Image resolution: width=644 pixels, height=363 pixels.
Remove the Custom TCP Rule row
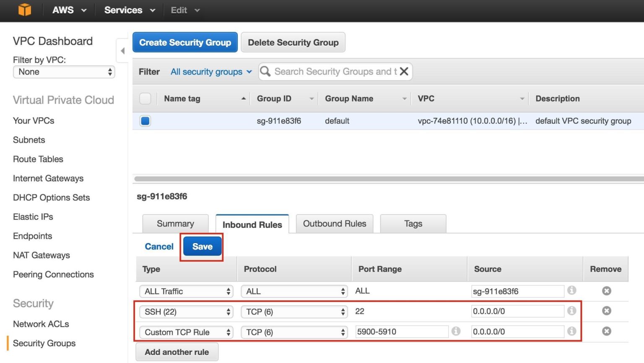[x=606, y=331]
